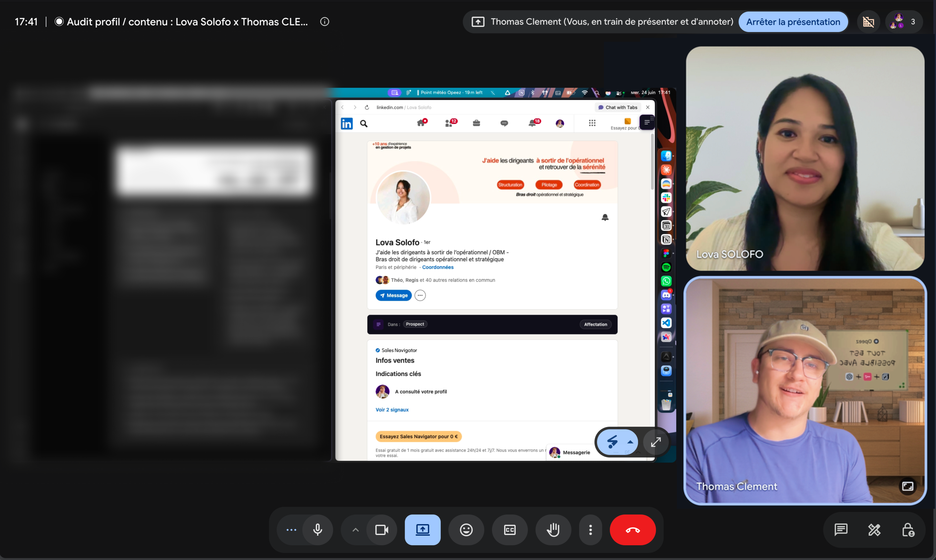Open Prospect list dropdown tag
Screen dimensions: 936x560
click(415, 324)
